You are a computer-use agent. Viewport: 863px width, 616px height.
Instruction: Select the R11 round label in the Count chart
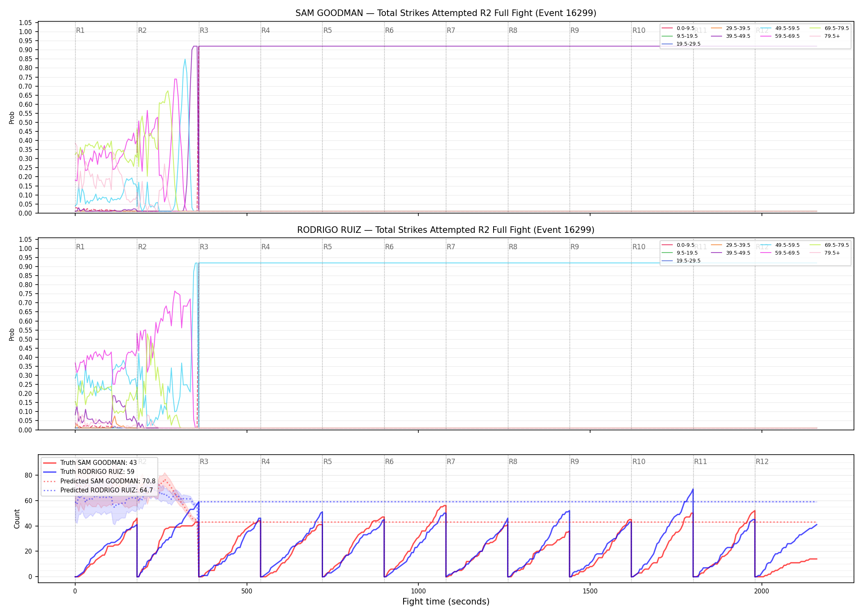coord(701,462)
